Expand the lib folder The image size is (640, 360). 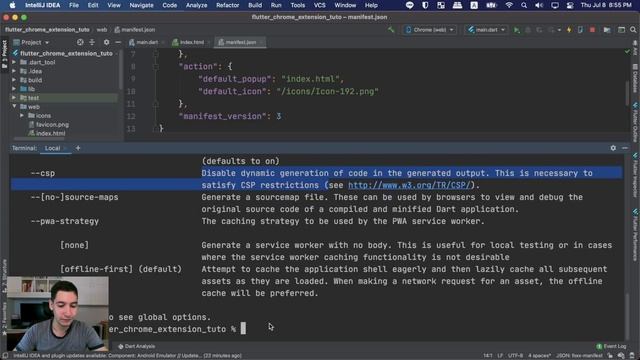pyautogui.click(x=14, y=89)
